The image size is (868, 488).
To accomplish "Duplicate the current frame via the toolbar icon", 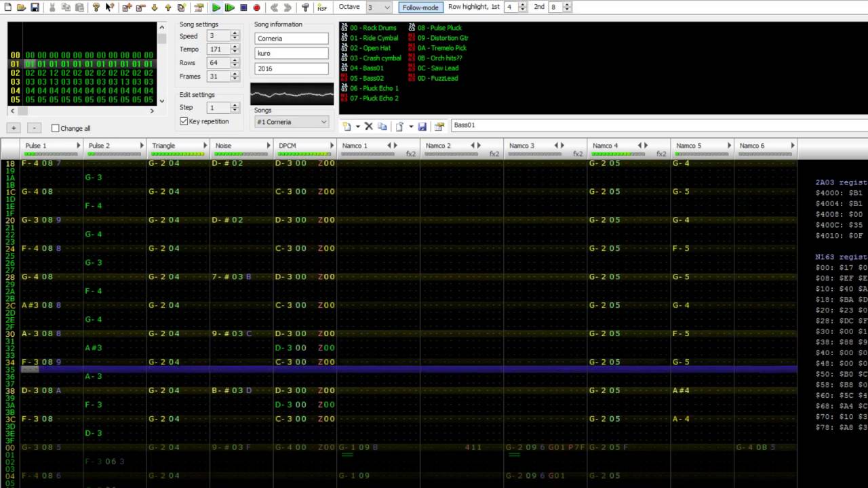I will tap(181, 7).
